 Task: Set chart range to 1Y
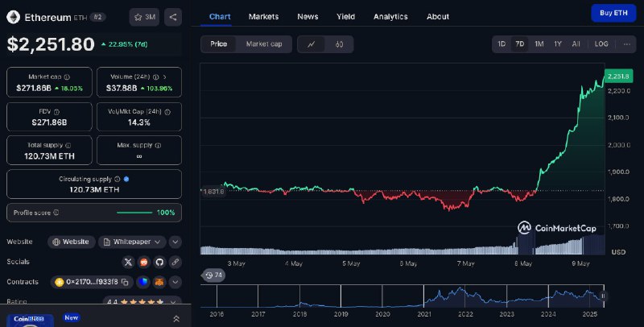[x=557, y=44]
